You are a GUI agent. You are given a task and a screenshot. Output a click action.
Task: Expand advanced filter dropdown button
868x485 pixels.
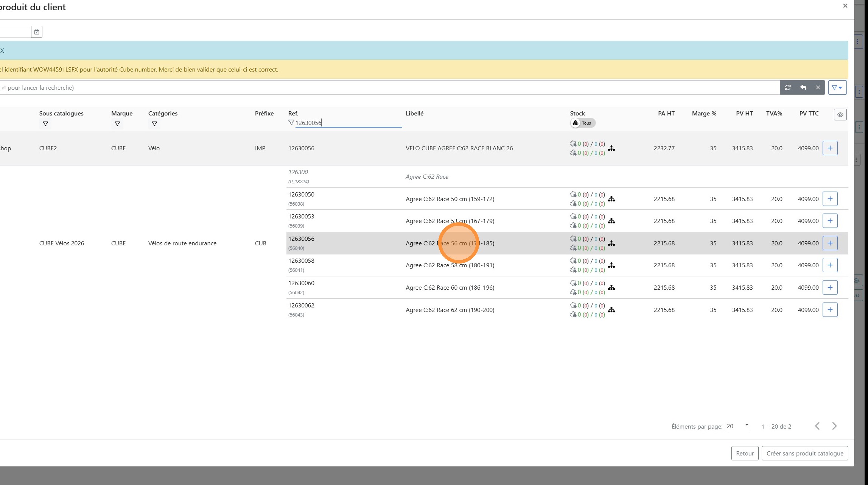837,87
